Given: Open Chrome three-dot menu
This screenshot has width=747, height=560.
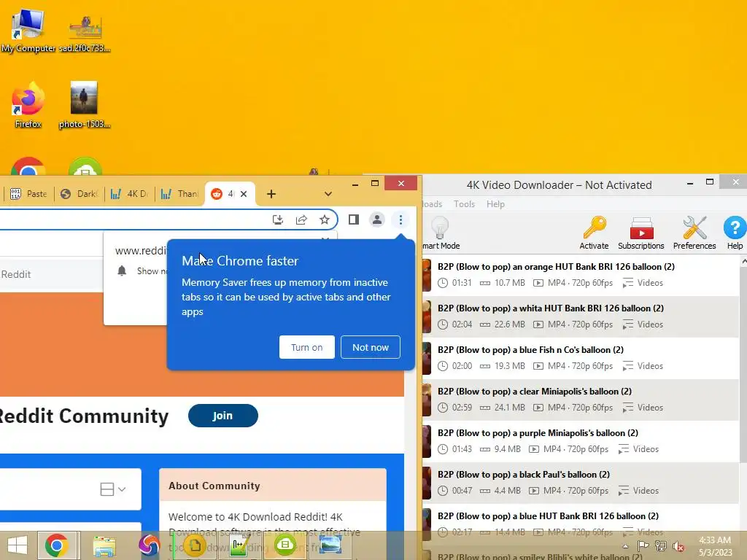Looking at the screenshot, I should (x=400, y=219).
